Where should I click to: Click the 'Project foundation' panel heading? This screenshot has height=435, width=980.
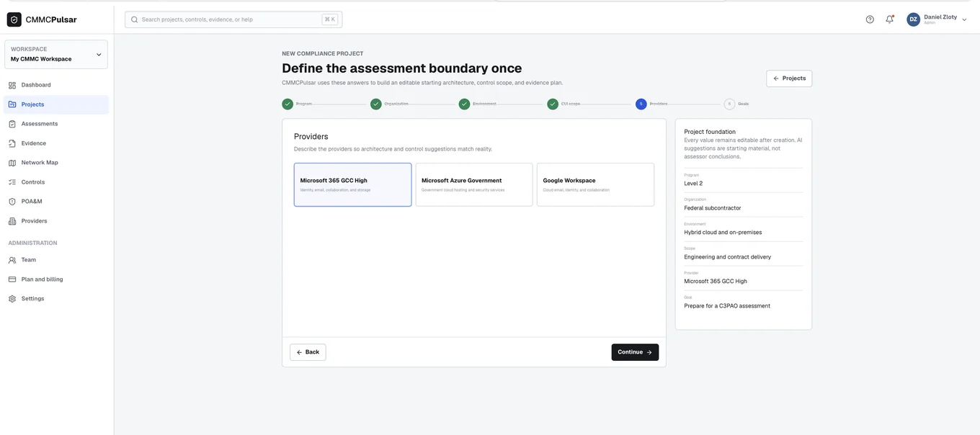[710, 132]
